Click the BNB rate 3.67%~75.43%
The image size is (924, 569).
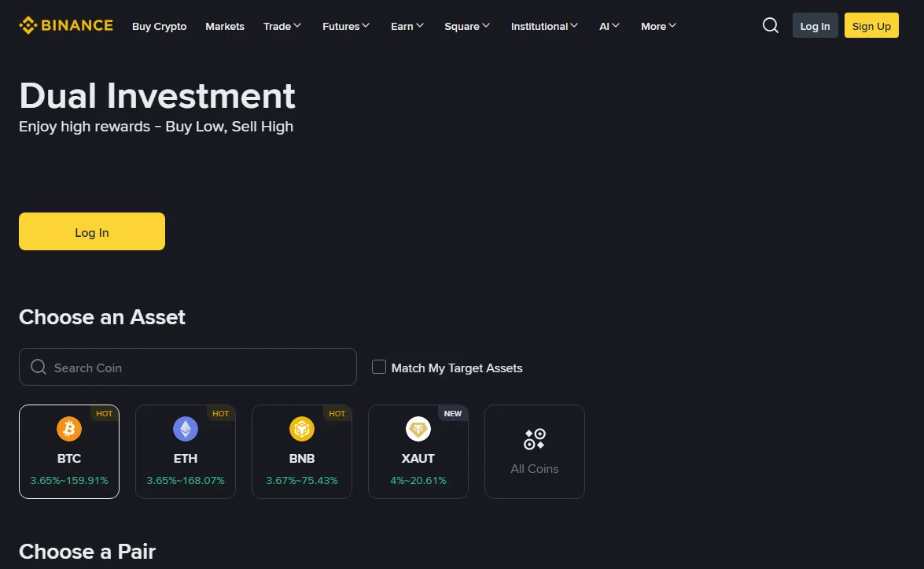point(302,481)
